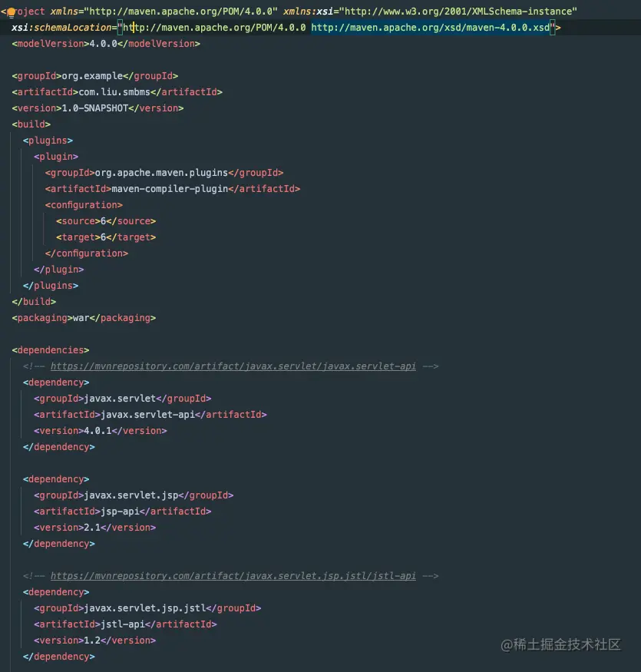This screenshot has height=672, width=641.
Task: Click the target 6 line
Action: [x=106, y=237]
